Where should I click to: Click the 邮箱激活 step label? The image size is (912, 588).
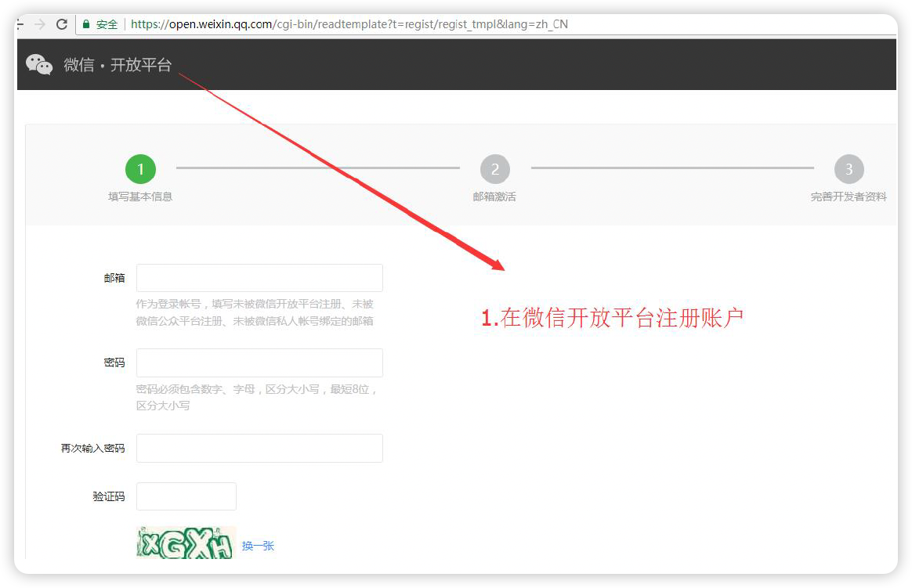(494, 197)
